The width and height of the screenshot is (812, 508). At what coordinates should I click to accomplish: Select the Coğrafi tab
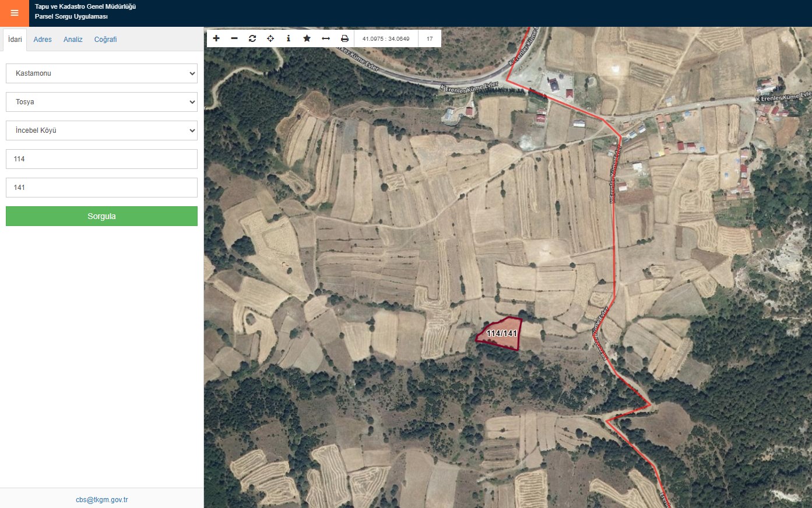click(x=106, y=40)
